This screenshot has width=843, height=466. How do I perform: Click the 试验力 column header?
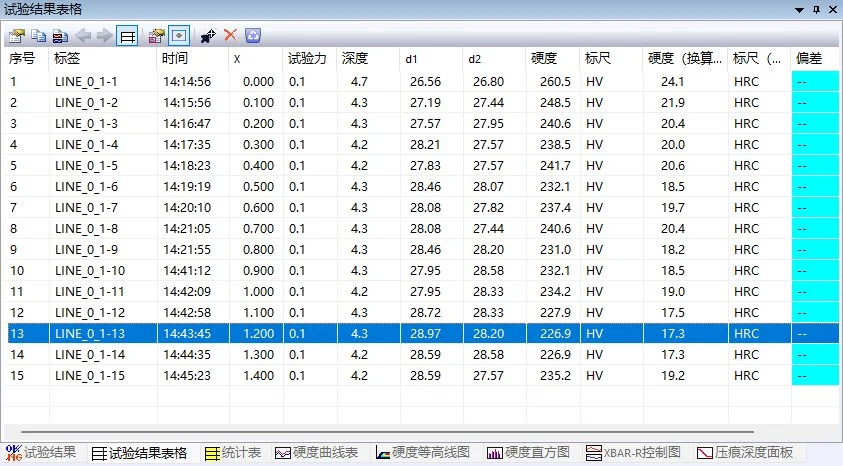tap(310, 59)
